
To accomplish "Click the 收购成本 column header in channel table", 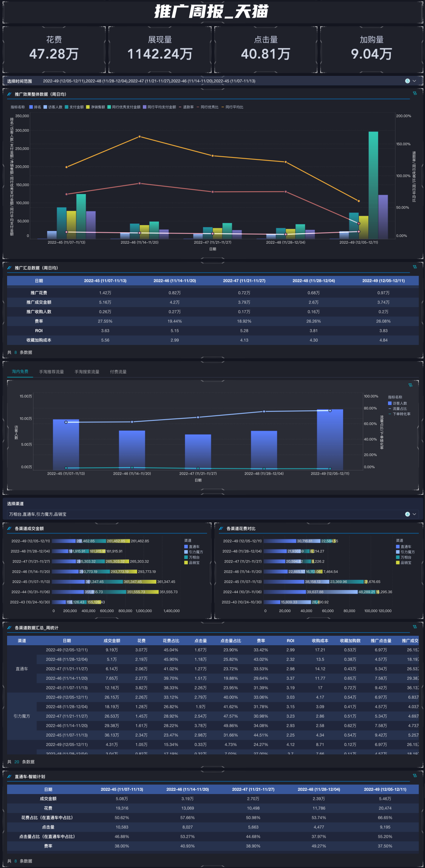I will (320, 640).
